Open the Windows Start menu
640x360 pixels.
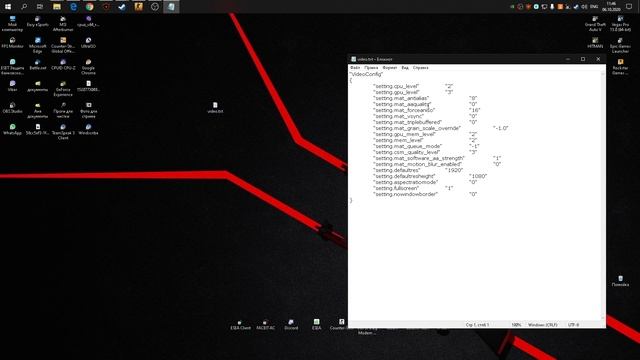click(8, 7)
